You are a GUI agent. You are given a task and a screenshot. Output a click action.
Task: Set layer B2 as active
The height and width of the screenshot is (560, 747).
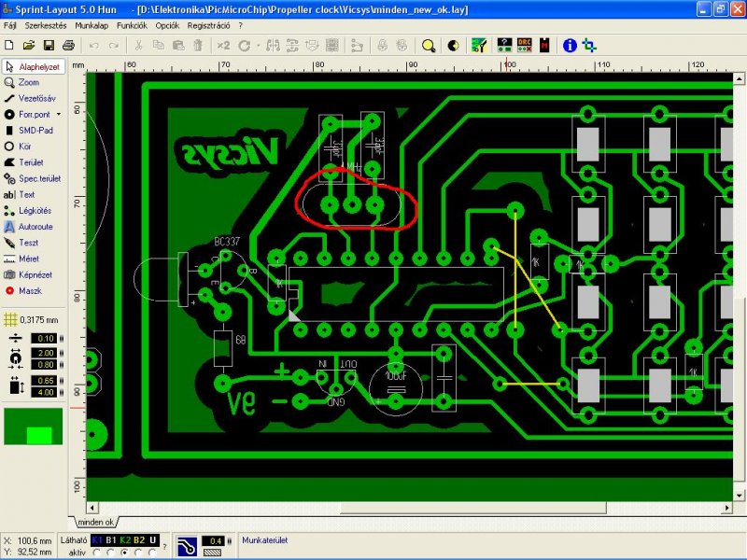138,553
